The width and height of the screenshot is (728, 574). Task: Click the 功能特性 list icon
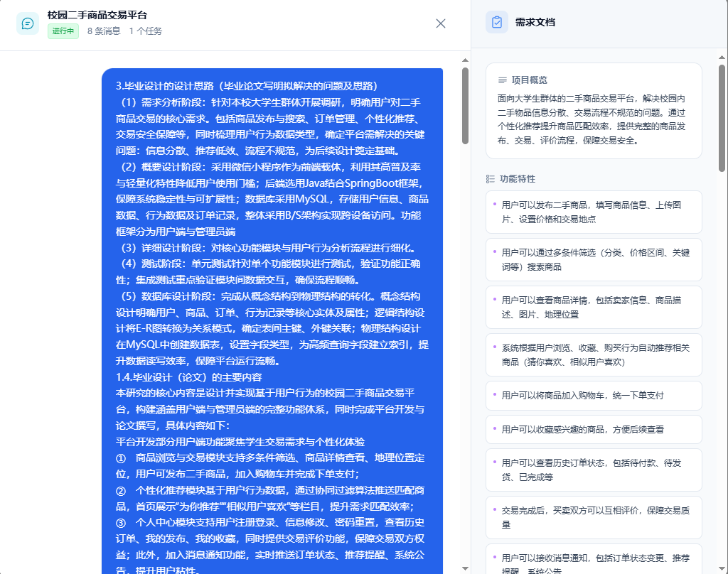[x=491, y=179]
